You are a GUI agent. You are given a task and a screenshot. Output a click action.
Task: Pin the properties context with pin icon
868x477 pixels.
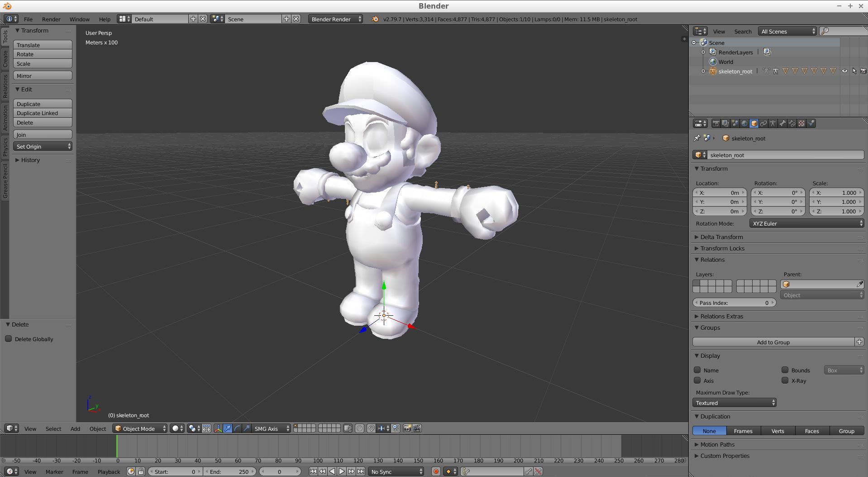697,138
